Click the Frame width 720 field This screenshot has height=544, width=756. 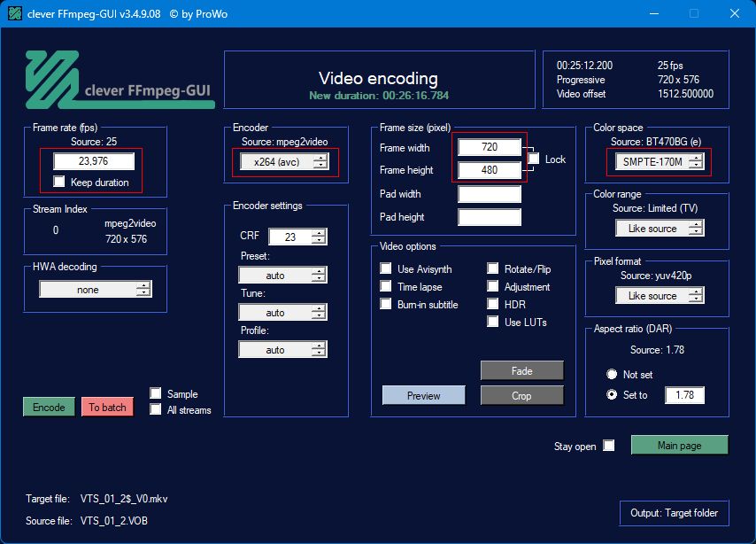[490, 147]
